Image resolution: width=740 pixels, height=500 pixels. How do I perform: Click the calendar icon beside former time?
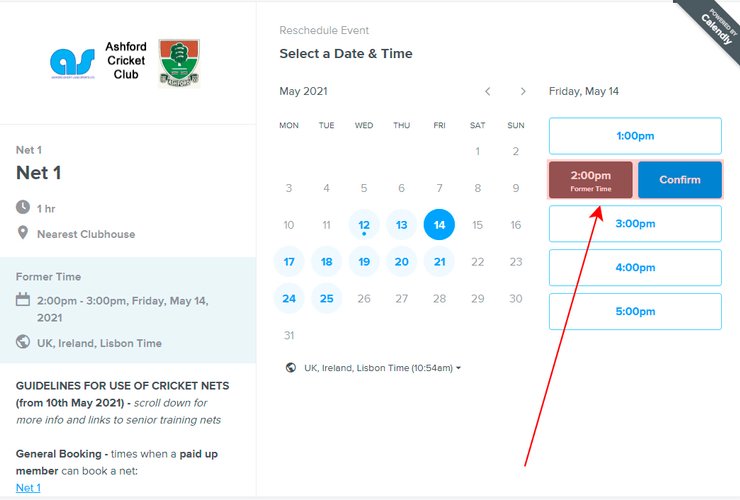[x=23, y=299]
